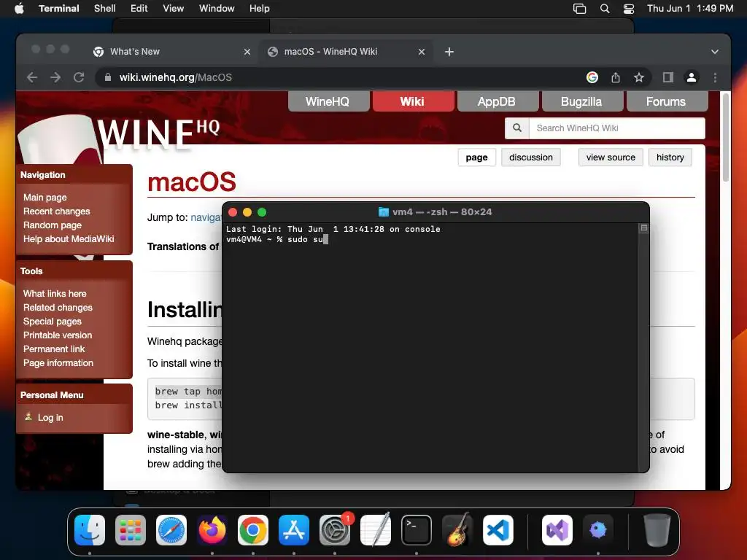This screenshot has width=747, height=560.
Task: Open Launchpad in the dock
Action: click(x=131, y=530)
